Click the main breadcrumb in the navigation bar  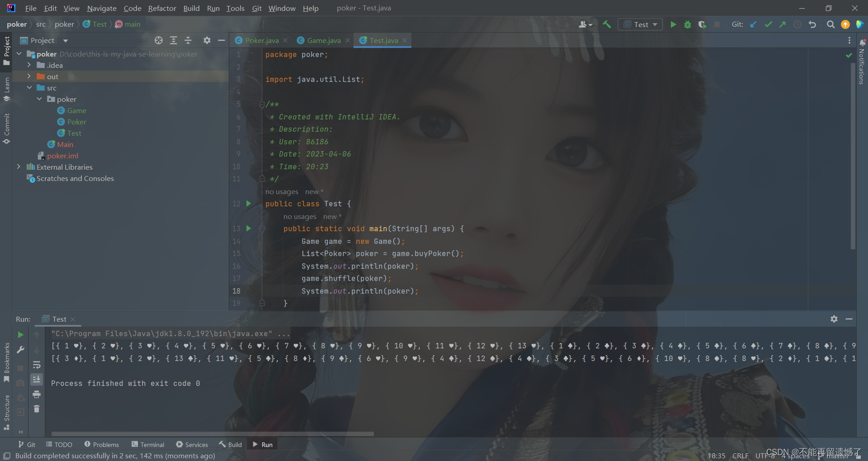(127, 24)
